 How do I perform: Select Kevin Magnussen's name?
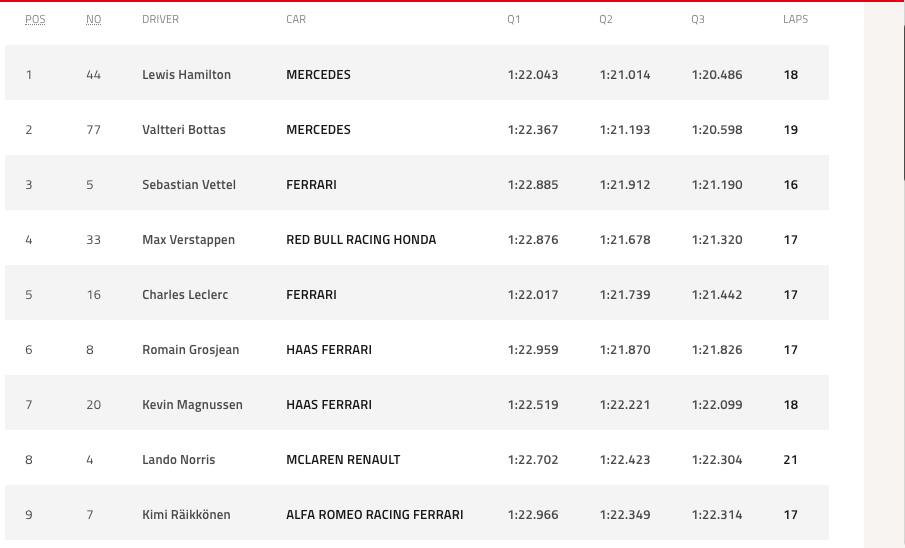click(x=192, y=405)
